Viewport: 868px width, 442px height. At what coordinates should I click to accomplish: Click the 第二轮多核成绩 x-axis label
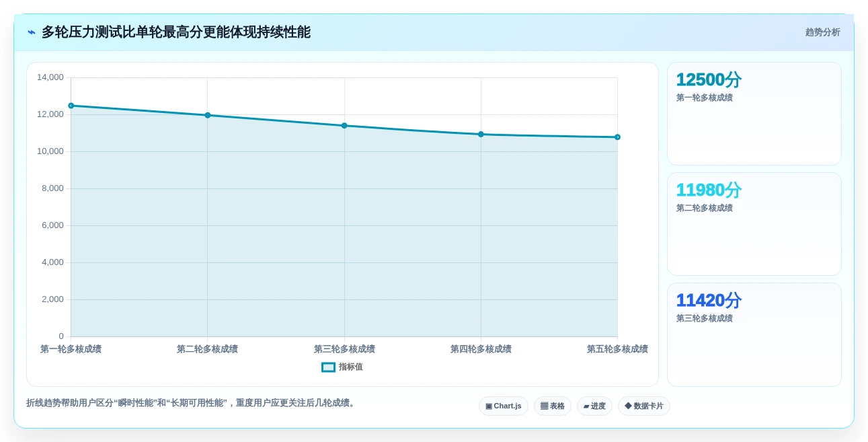coord(208,349)
